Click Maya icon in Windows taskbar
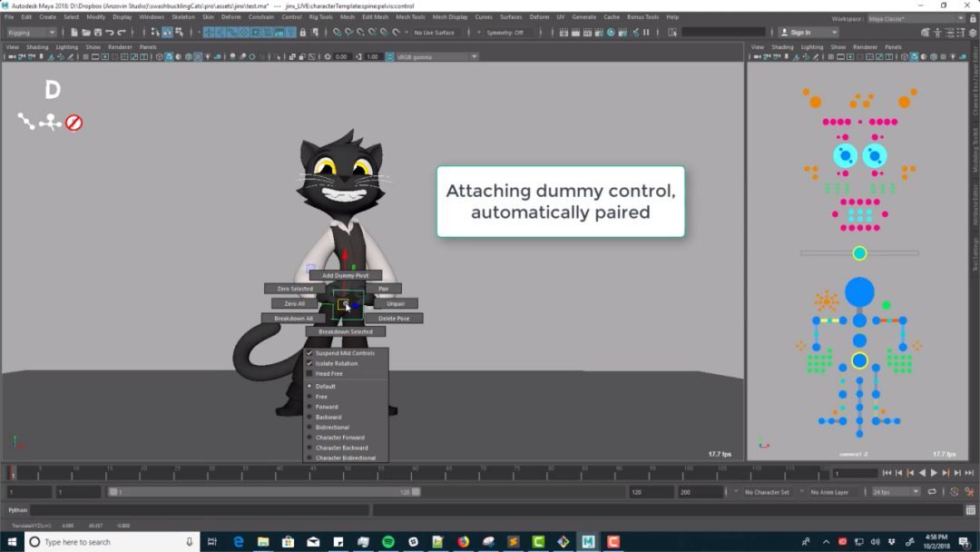The image size is (980, 552). click(588, 542)
